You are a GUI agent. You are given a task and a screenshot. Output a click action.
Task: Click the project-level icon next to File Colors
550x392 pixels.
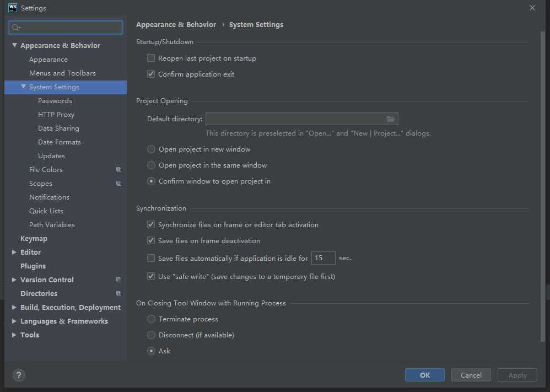(x=118, y=169)
